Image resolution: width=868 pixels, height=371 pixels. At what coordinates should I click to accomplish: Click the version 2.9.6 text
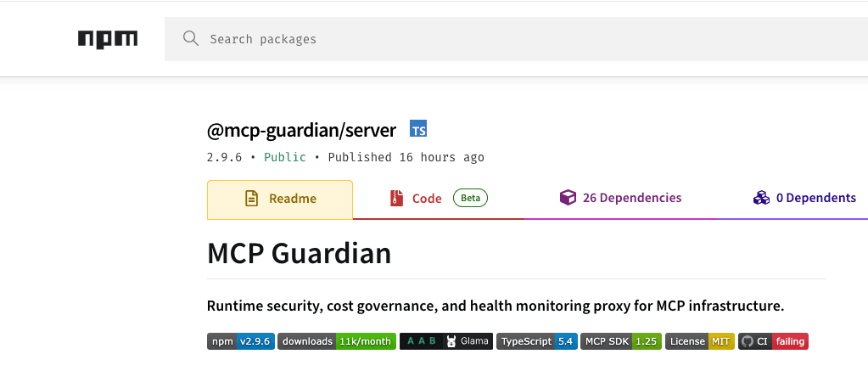(x=224, y=157)
